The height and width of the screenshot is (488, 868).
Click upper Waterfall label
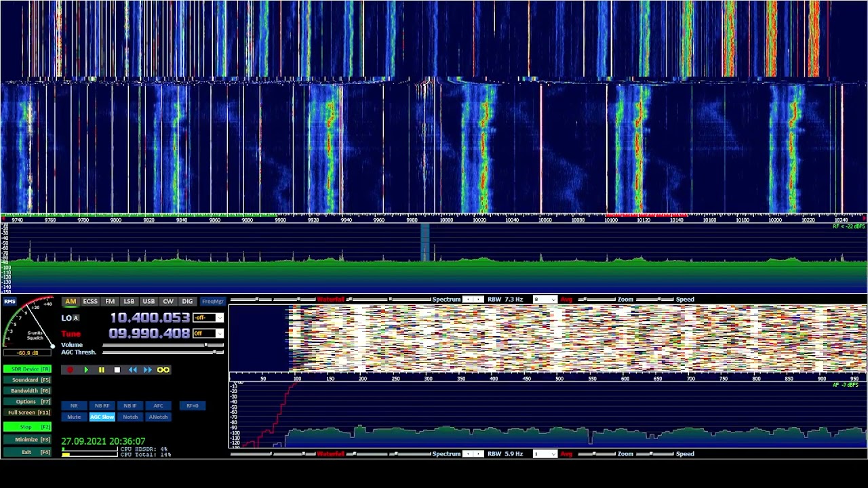click(x=330, y=300)
